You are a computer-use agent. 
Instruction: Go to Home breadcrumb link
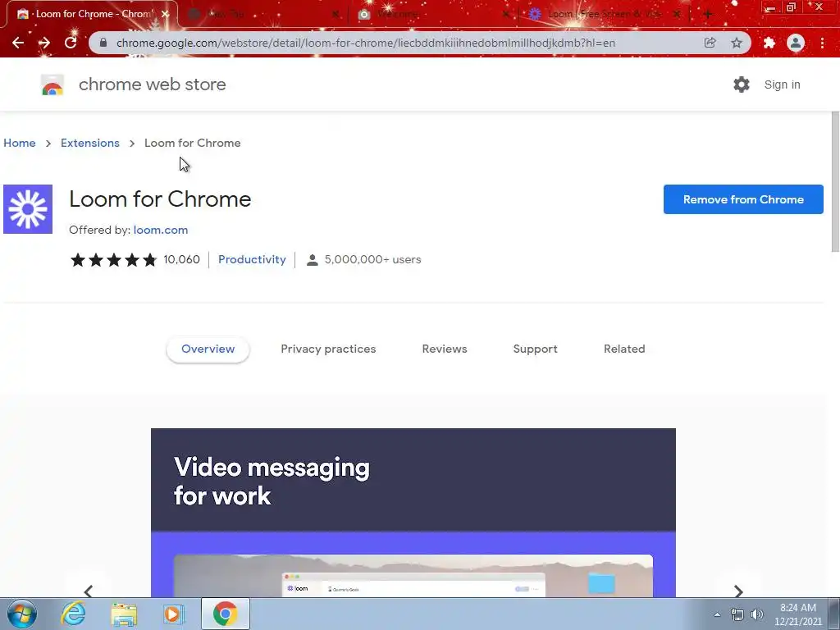20,143
